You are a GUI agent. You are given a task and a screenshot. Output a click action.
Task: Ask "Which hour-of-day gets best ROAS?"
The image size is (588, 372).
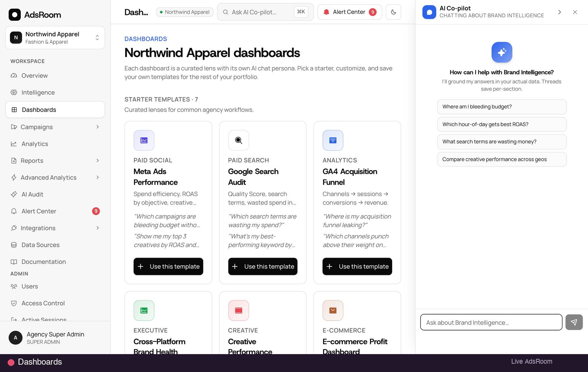pos(502,124)
